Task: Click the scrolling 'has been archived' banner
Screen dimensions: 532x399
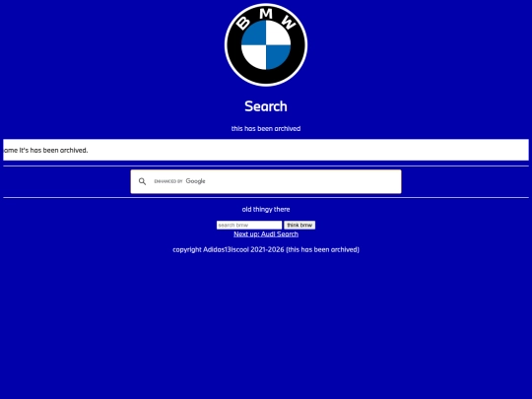Action: pyautogui.click(x=266, y=150)
